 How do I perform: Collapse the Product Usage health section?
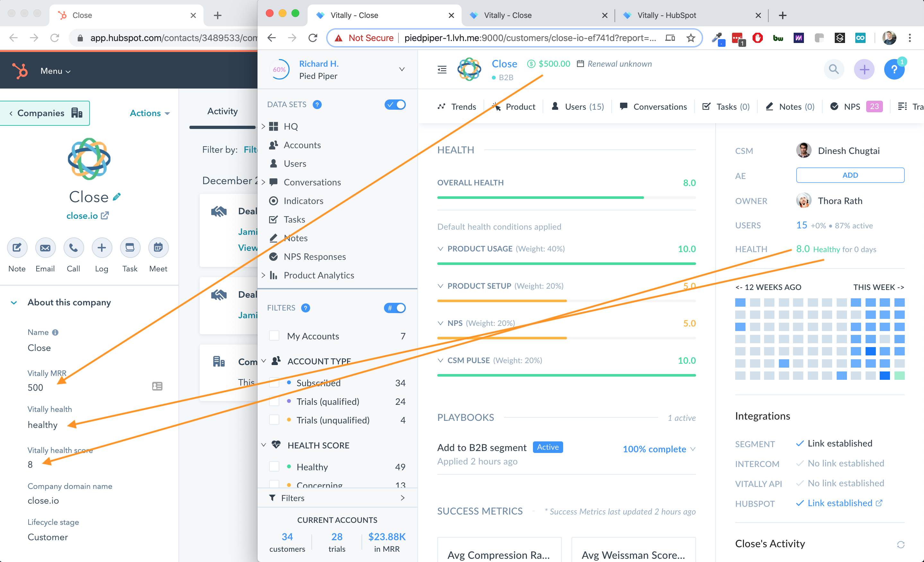[440, 249]
